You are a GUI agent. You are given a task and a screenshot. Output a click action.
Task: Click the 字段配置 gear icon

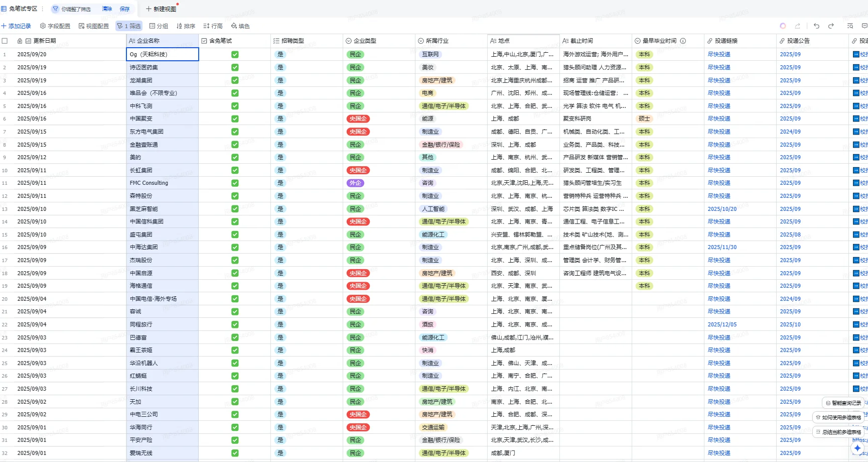pos(43,26)
